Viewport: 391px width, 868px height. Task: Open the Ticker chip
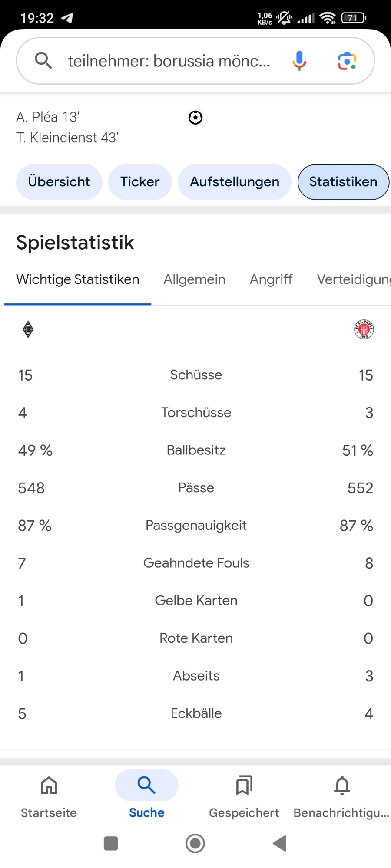[140, 182]
